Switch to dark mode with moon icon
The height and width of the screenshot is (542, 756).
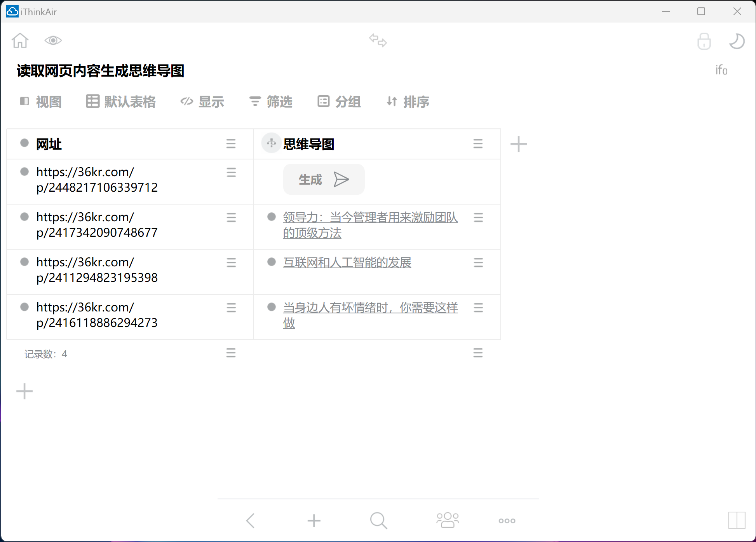tap(737, 41)
